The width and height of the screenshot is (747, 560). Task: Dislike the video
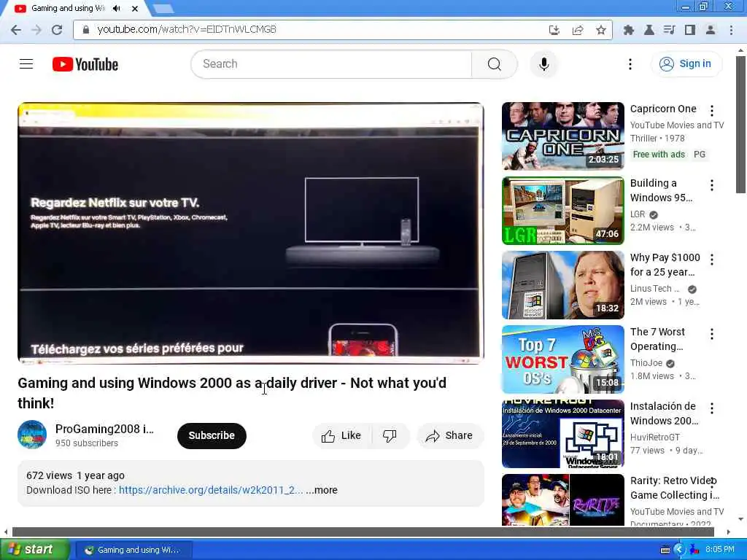390,436
